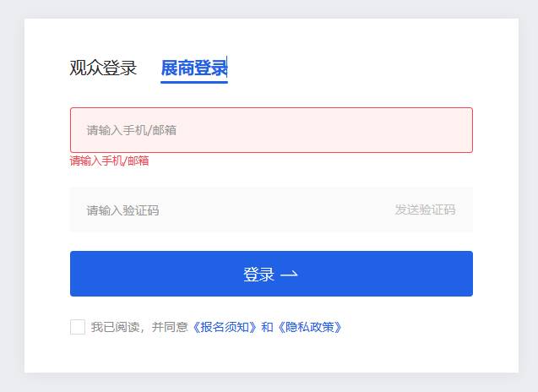This screenshot has height=392, width=538.
Task: Enable the 我已阅读 consent checkbox
Action: pos(78,327)
